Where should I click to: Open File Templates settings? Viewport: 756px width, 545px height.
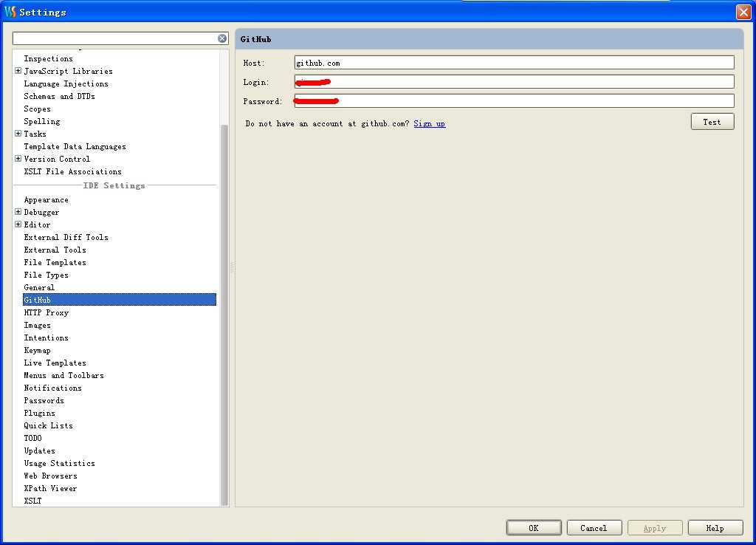coord(55,262)
